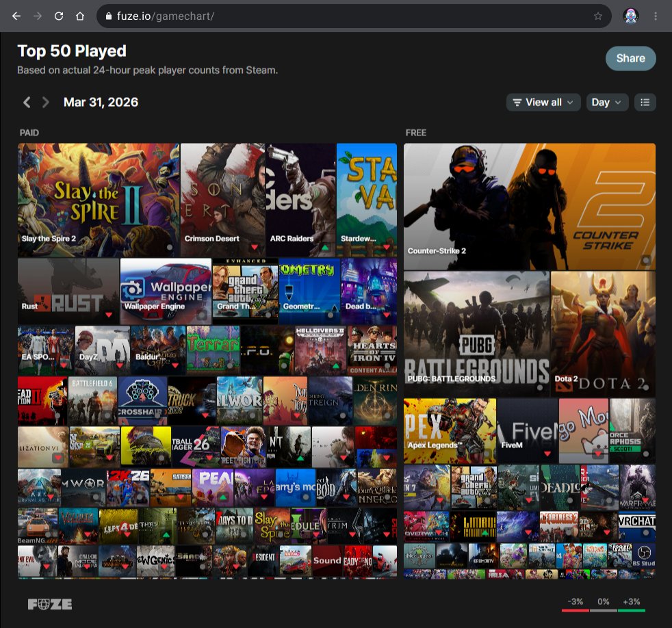Open the View all filter dropdown
Viewport: 672px width, 628px height.
543,103
